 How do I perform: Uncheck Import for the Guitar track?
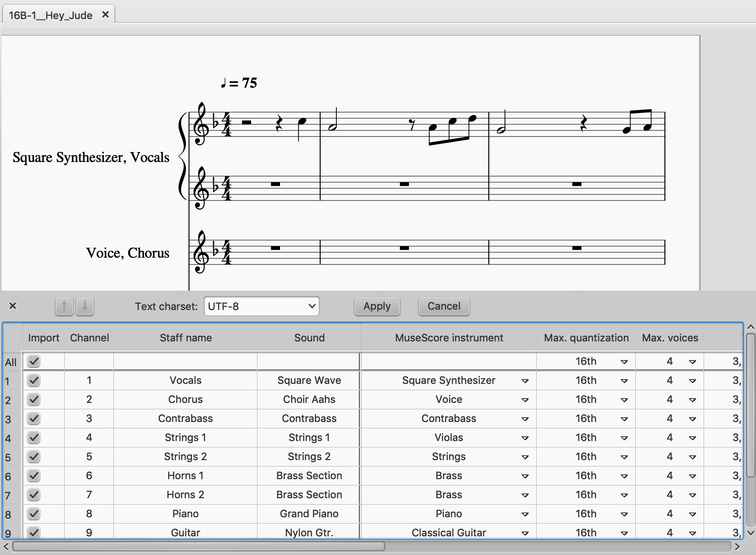34,532
